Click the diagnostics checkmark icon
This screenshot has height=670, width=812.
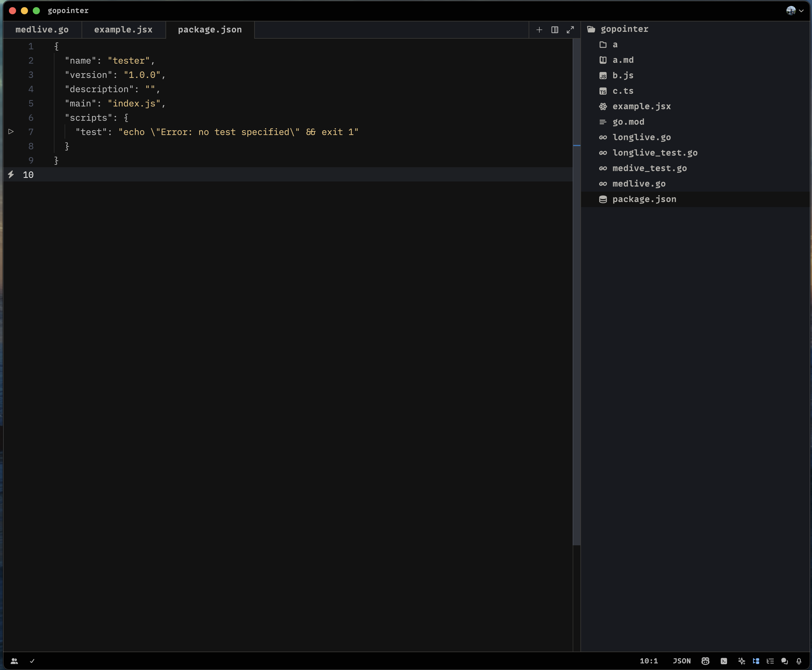pos(32,661)
